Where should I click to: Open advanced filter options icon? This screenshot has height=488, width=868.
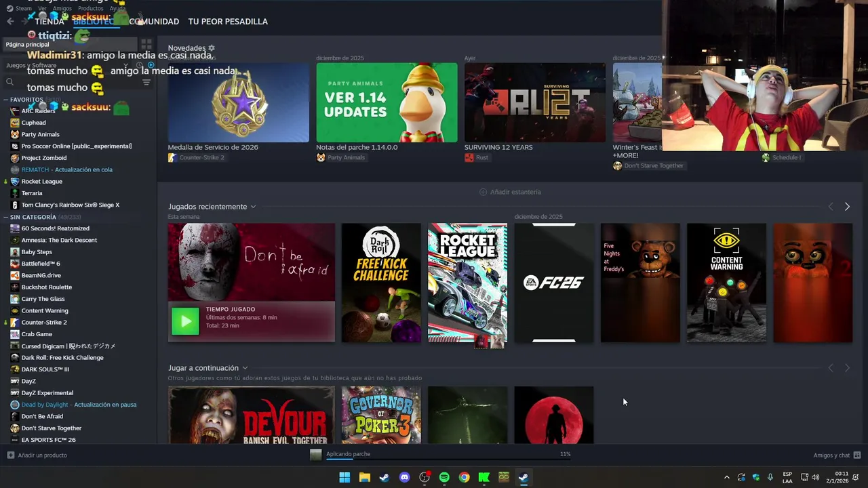click(x=146, y=83)
